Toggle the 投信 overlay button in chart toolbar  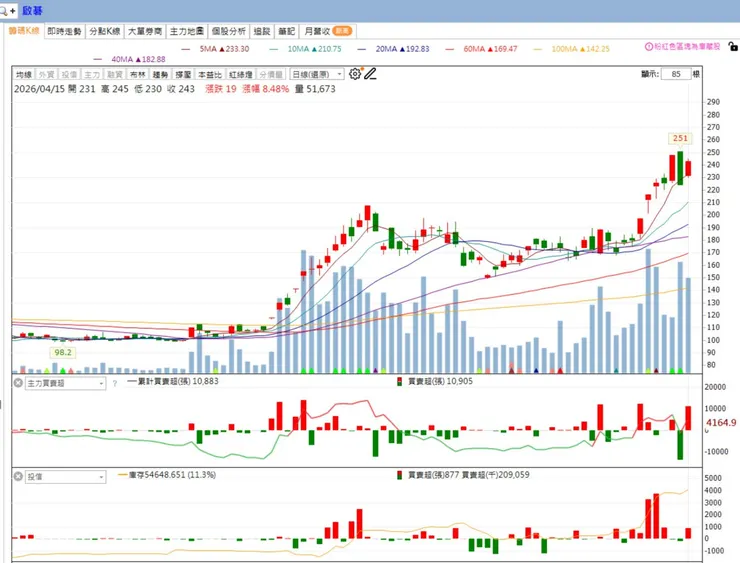coord(69,75)
